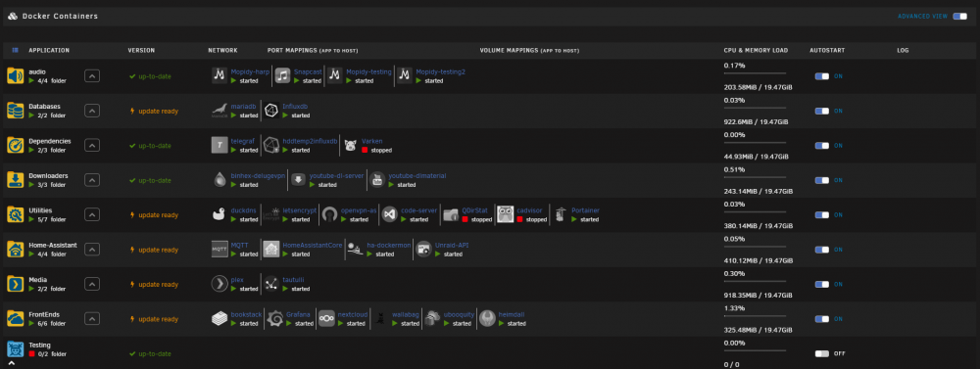Collapse the Databases folder chevron
Viewport: 980px width, 369px height.
click(92, 111)
